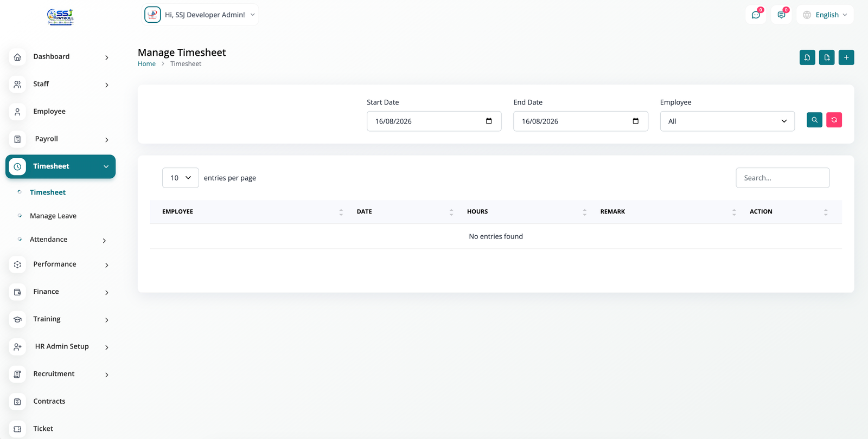
Task: Click the teal search filter button
Action: point(814,120)
